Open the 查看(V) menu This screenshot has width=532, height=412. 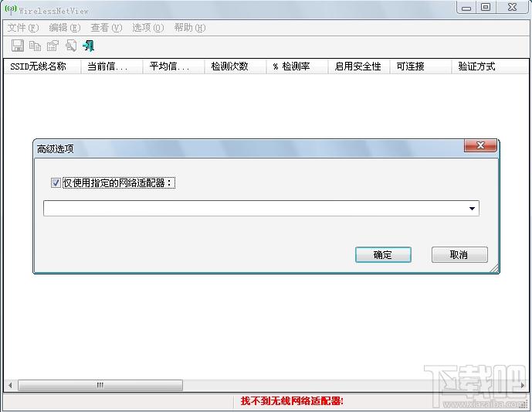point(107,28)
